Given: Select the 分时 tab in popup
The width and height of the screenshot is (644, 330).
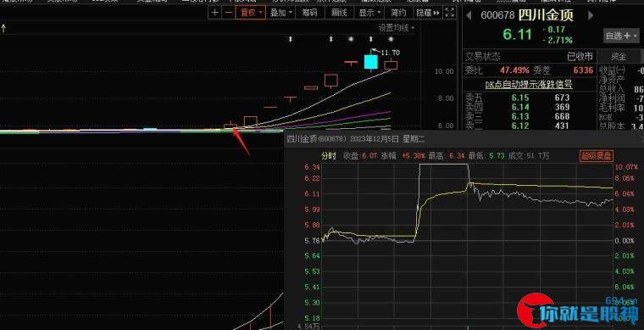Looking at the screenshot, I should tap(329, 156).
